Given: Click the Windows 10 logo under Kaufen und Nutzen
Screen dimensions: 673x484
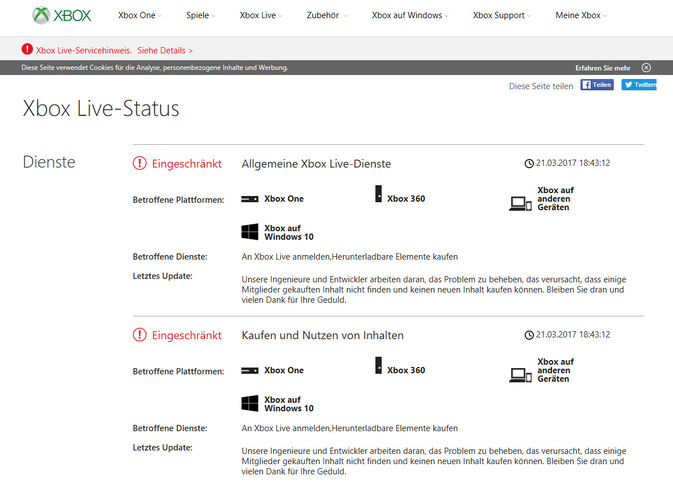Looking at the screenshot, I should 250,403.
